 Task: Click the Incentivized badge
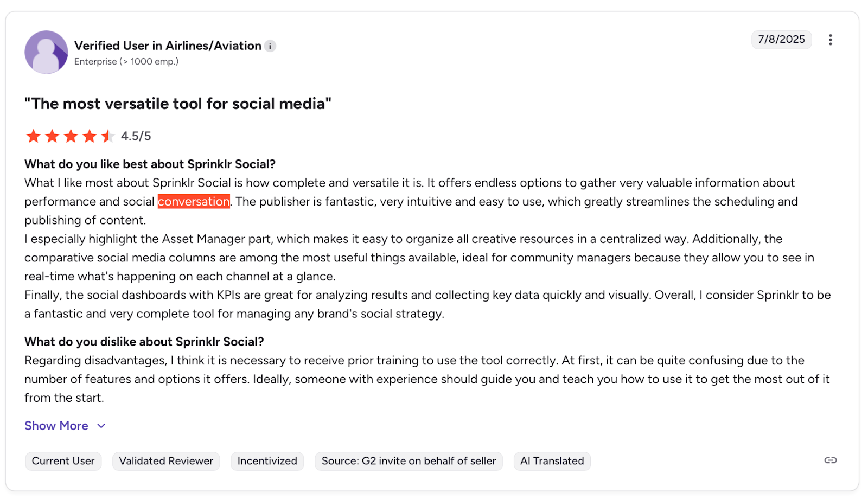(267, 461)
